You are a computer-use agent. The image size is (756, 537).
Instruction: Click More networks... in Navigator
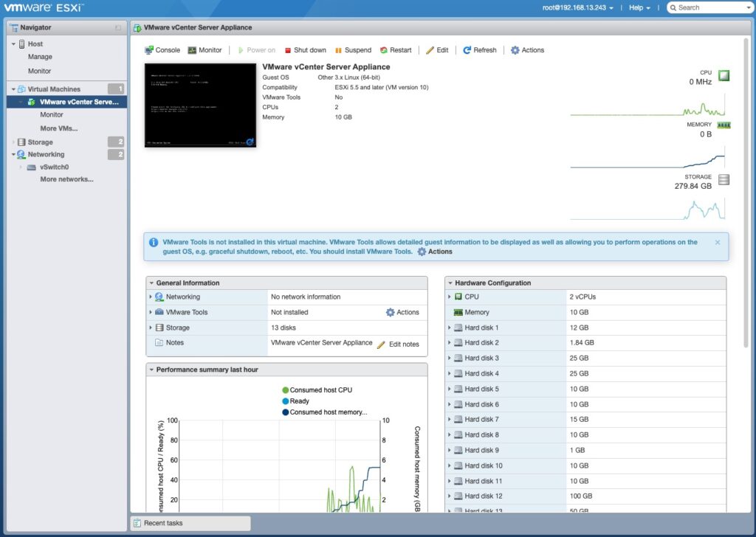tap(66, 179)
